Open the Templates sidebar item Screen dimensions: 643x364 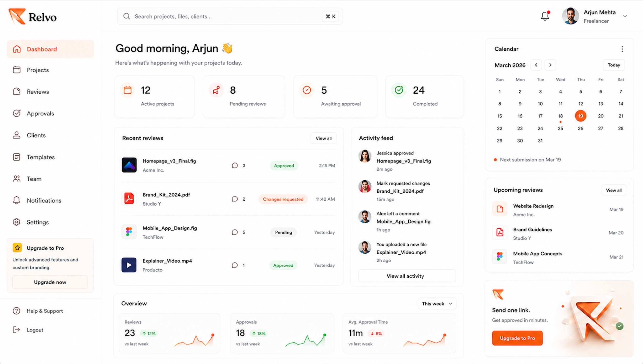click(x=50, y=157)
